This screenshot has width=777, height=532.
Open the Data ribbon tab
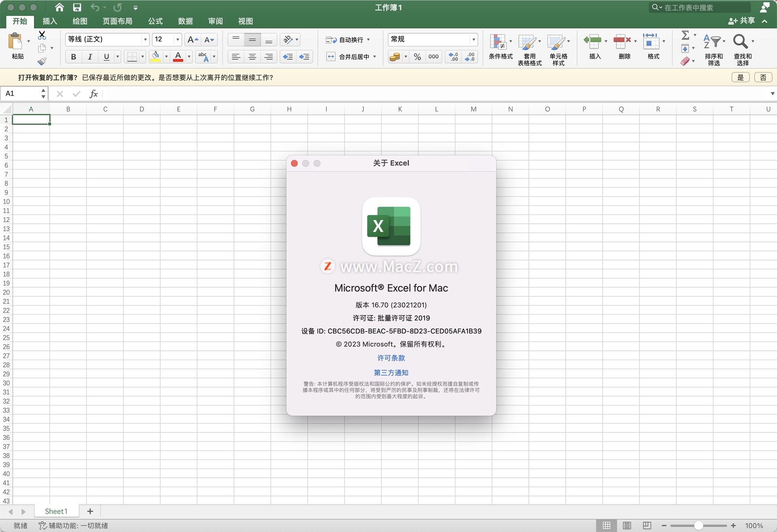click(185, 21)
